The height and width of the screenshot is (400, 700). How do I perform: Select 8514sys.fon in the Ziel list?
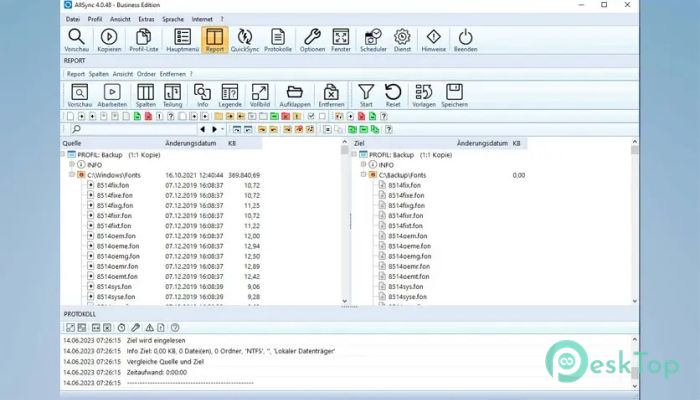click(405, 287)
